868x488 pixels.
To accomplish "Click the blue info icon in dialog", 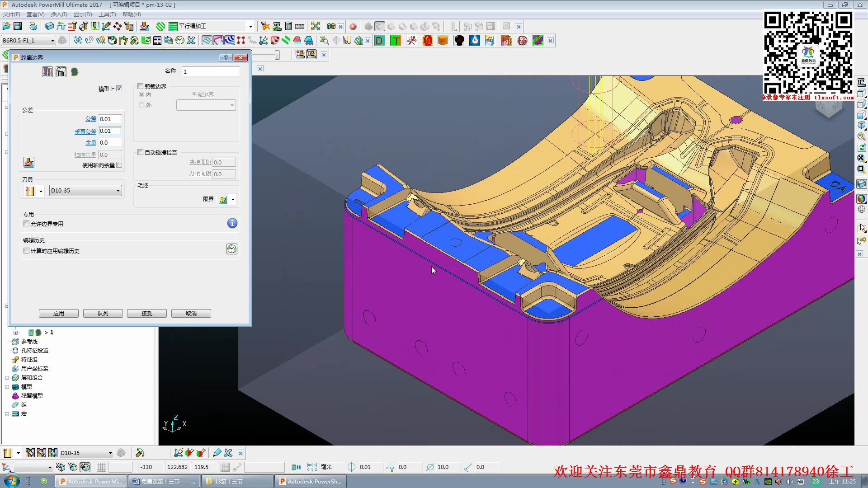I will pos(232,223).
